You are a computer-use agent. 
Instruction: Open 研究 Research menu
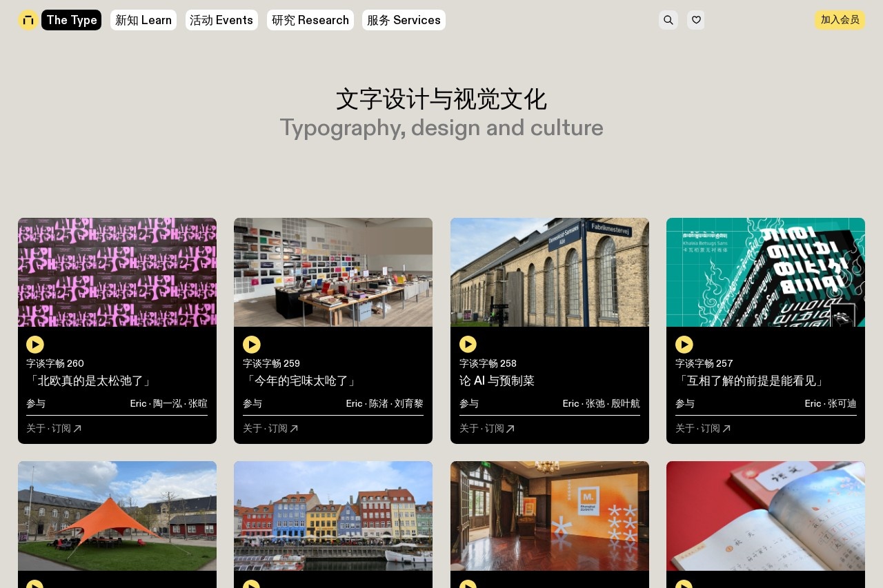point(310,20)
